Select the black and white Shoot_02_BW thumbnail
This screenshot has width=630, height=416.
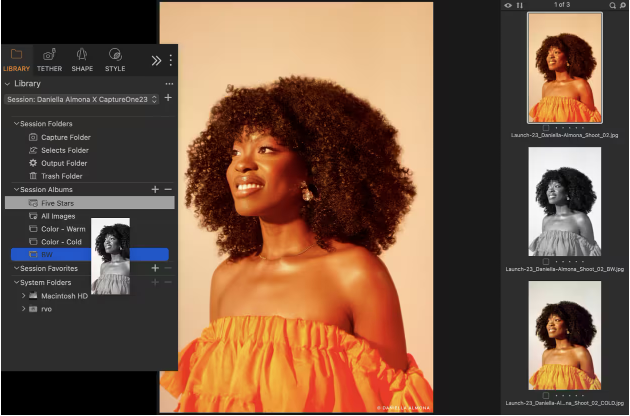coord(564,201)
